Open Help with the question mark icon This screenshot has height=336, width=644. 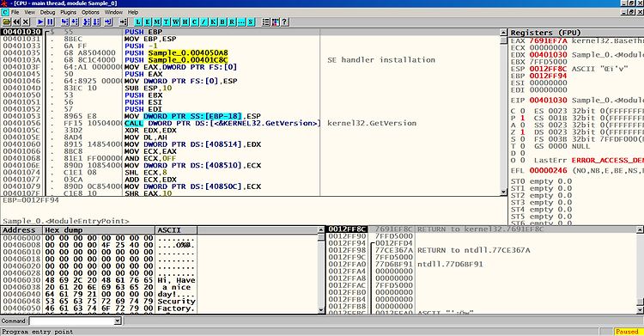click(284, 22)
